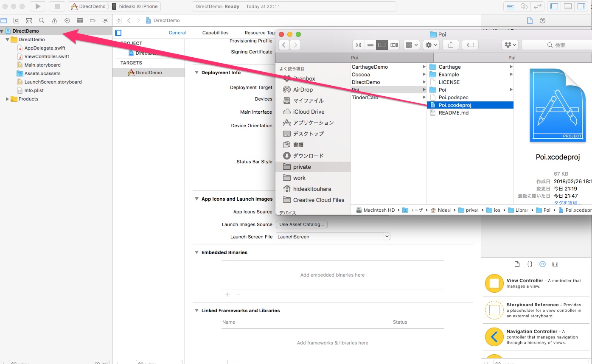Image resolution: width=592 pixels, height=364 pixels.
Task: Show the Quick Help inspector
Action: pos(542,20)
